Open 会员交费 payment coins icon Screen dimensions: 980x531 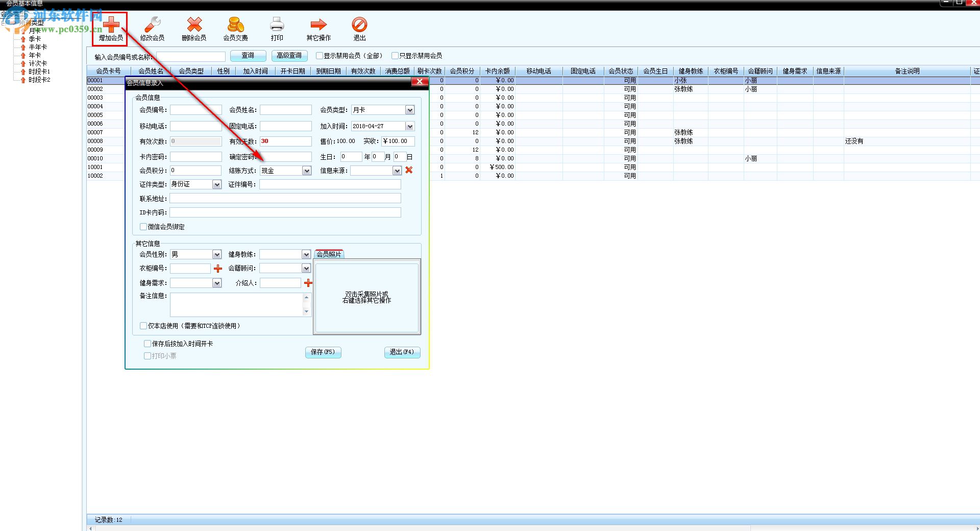click(235, 25)
